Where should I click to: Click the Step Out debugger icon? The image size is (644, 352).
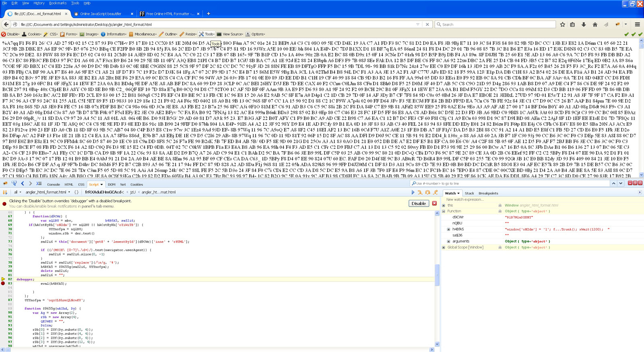(435, 192)
